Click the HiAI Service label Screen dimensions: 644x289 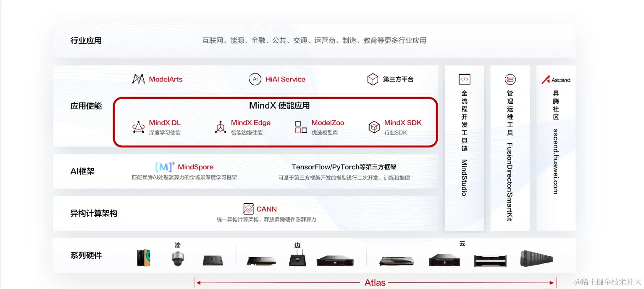(286, 79)
